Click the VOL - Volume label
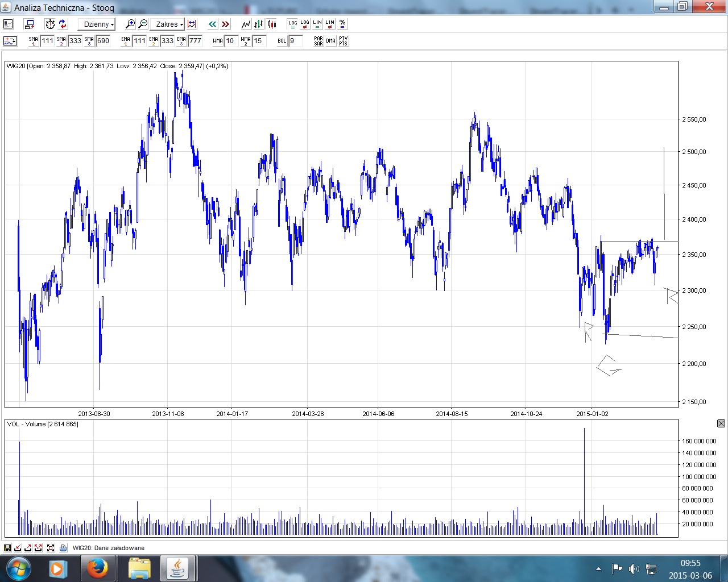The height and width of the screenshot is (582, 728). 43,424
